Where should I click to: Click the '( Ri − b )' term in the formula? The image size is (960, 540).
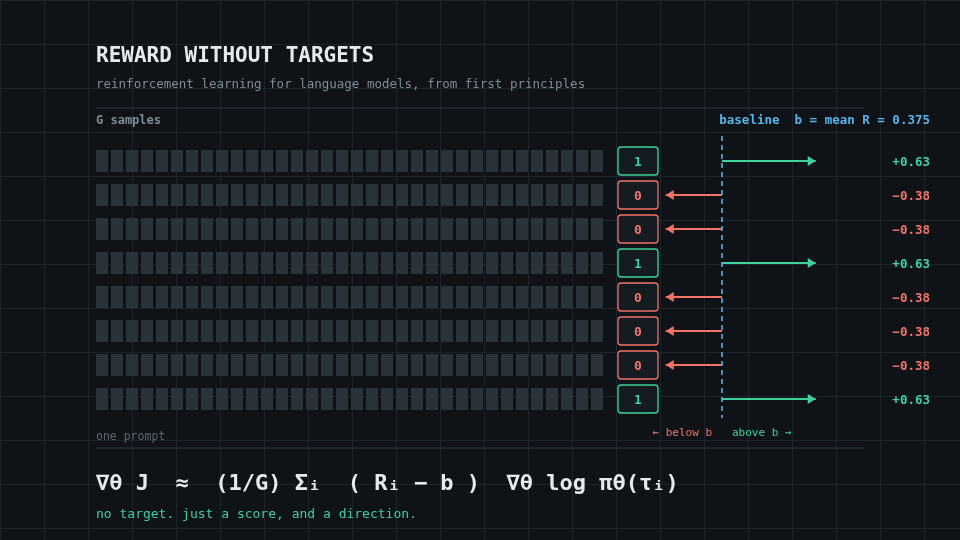(x=414, y=483)
